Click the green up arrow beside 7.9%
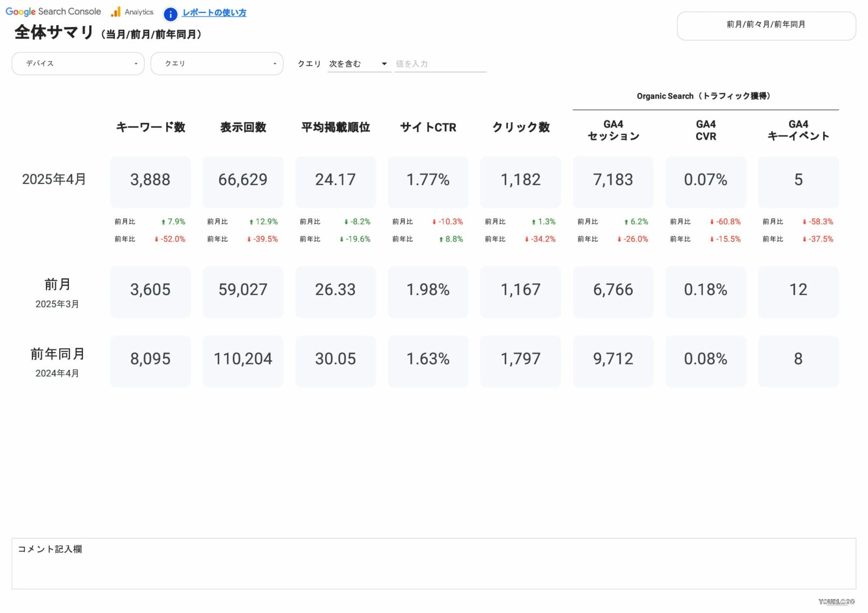 (163, 222)
